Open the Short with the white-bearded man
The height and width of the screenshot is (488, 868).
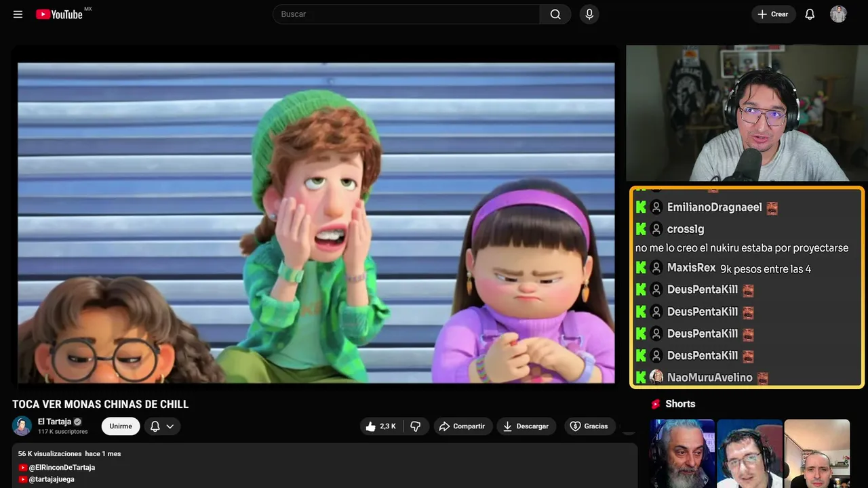pos(682,453)
